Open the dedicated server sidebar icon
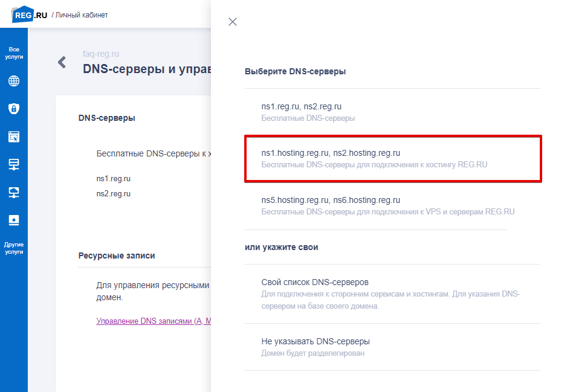 [x=14, y=220]
